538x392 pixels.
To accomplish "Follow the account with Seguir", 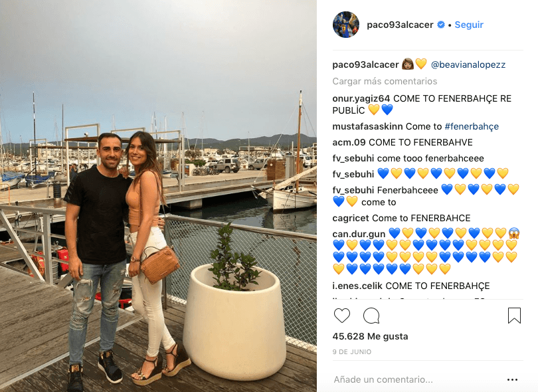I will (469, 25).
